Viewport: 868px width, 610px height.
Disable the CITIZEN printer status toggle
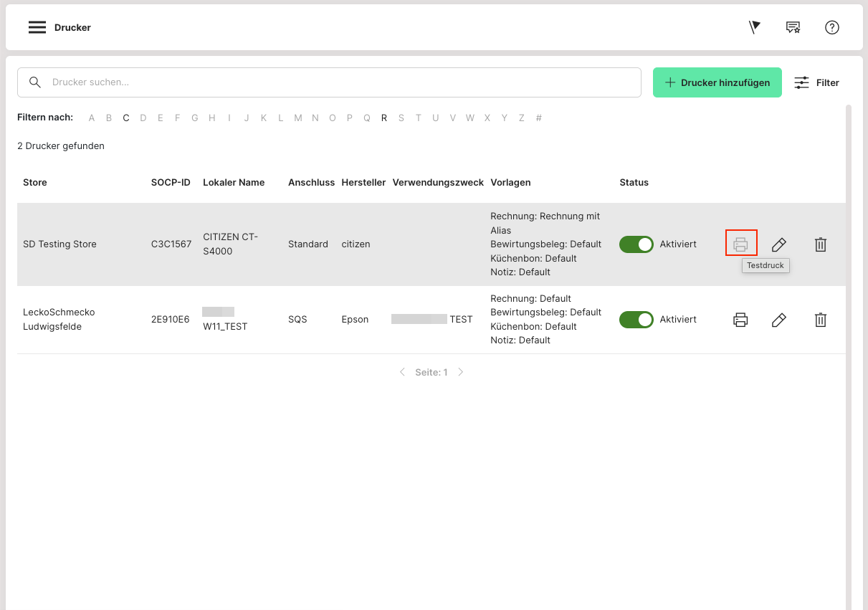click(636, 244)
